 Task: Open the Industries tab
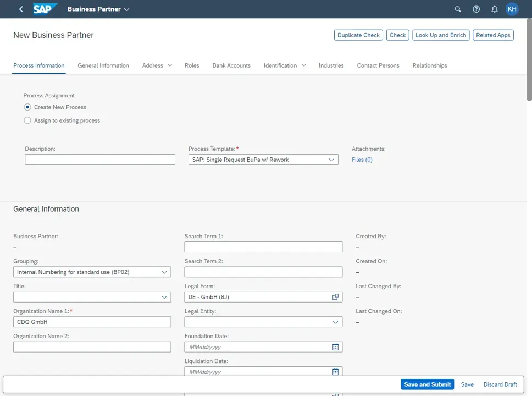(x=331, y=65)
